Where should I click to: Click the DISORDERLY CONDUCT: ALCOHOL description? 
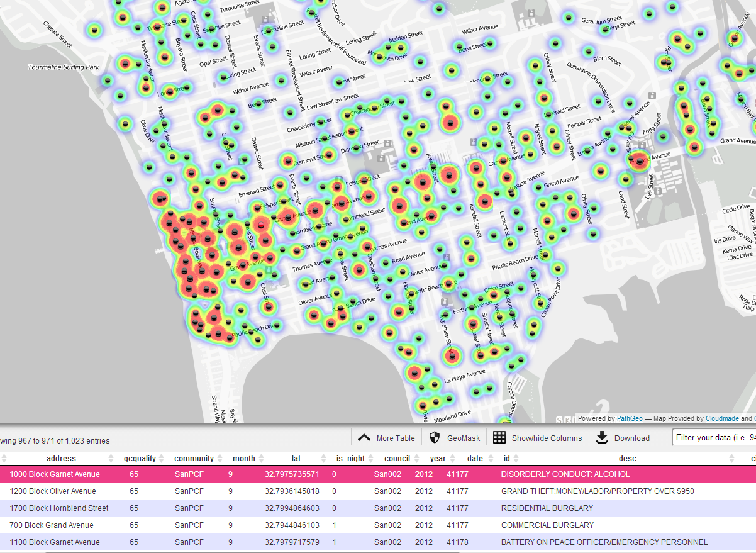(565, 474)
